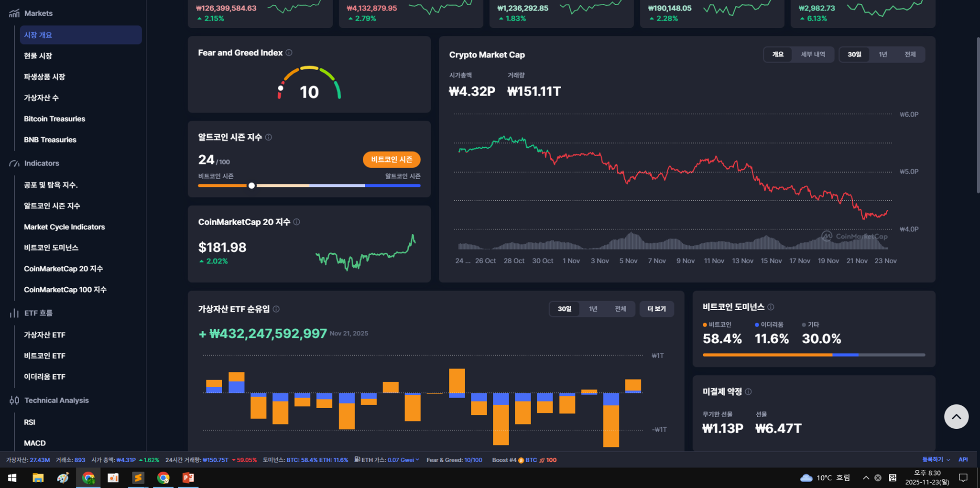Image resolution: width=980 pixels, height=488 pixels.
Task: Open 이더리움 ETF sidebar entry
Action: [x=44, y=377]
